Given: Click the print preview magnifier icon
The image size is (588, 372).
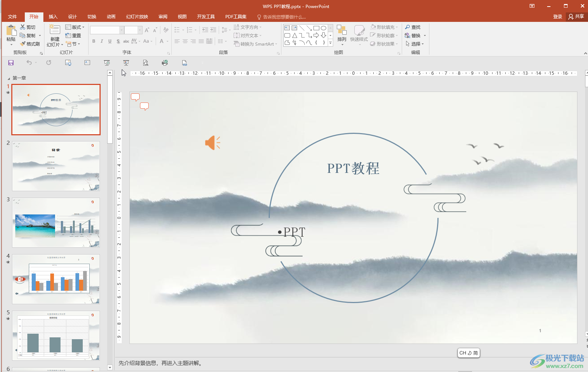Looking at the screenshot, I should point(145,63).
